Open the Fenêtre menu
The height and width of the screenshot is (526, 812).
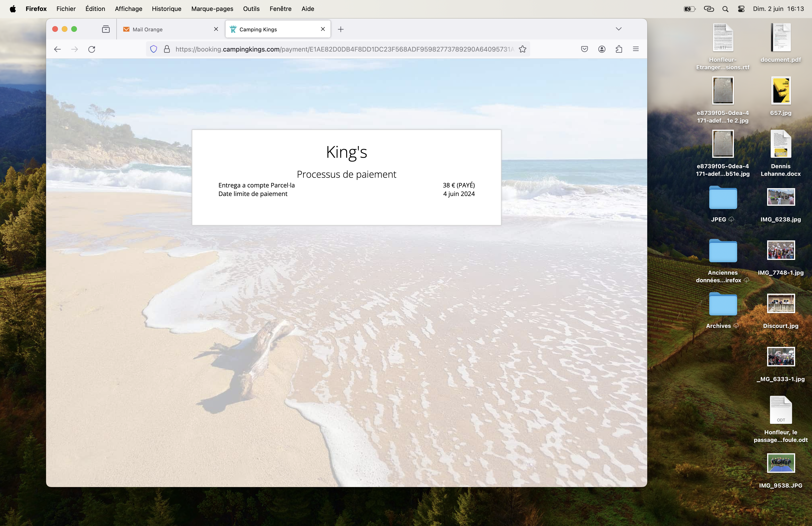[280, 9]
